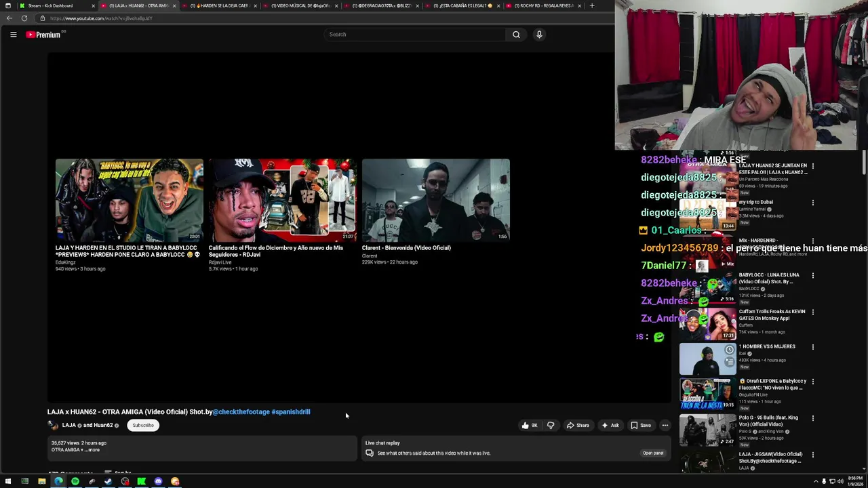Image resolution: width=868 pixels, height=488 pixels.
Task: Open options for BABYLOCC - LUNA ES LUNA
Action: point(813,276)
